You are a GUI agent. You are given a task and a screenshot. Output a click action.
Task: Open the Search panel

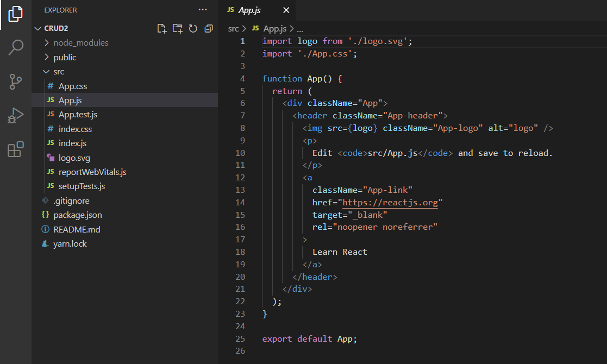click(15, 48)
